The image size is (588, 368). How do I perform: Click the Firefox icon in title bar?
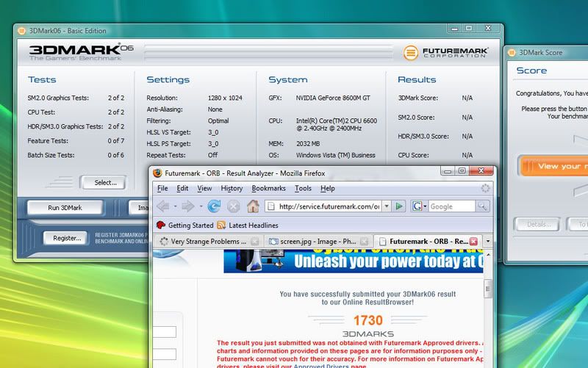[157, 173]
